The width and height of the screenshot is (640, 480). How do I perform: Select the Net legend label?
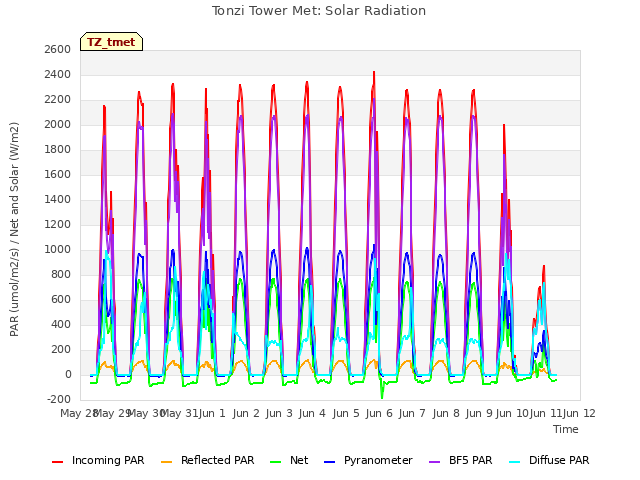pyautogui.click(x=299, y=460)
